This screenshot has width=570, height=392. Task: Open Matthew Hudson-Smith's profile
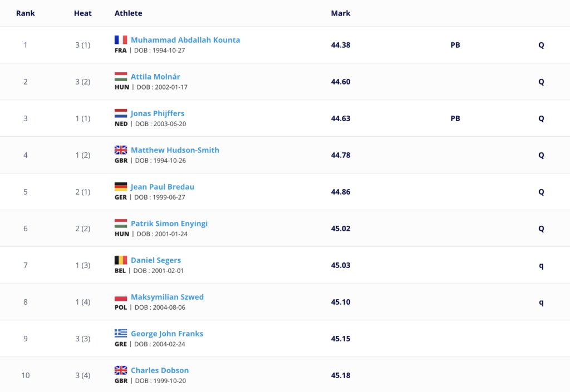click(175, 150)
